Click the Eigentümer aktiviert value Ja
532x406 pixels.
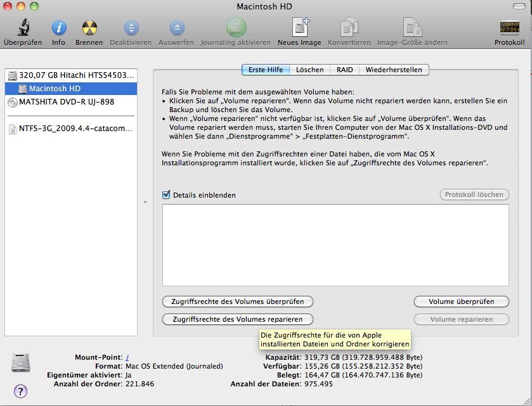coord(129,375)
